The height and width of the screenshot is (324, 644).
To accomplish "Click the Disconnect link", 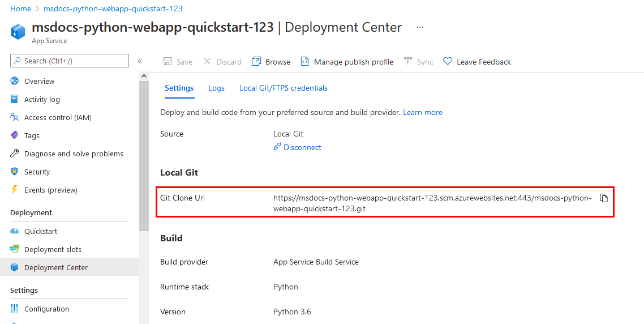I will (x=302, y=148).
